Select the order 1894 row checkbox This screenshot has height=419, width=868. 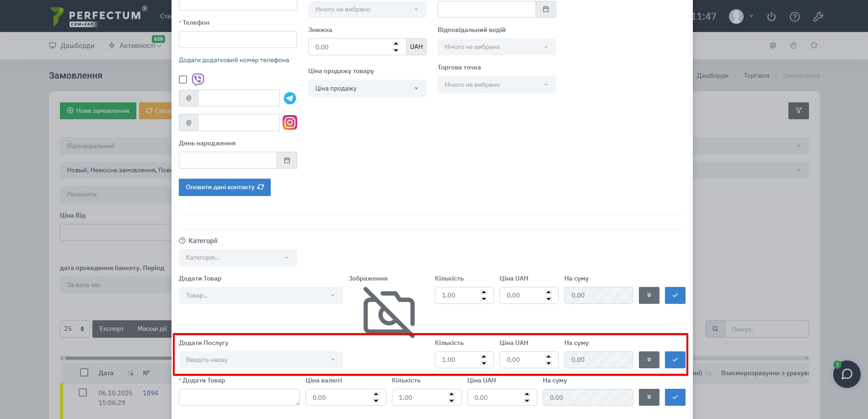pyautogui.click(x=83, y=392)
